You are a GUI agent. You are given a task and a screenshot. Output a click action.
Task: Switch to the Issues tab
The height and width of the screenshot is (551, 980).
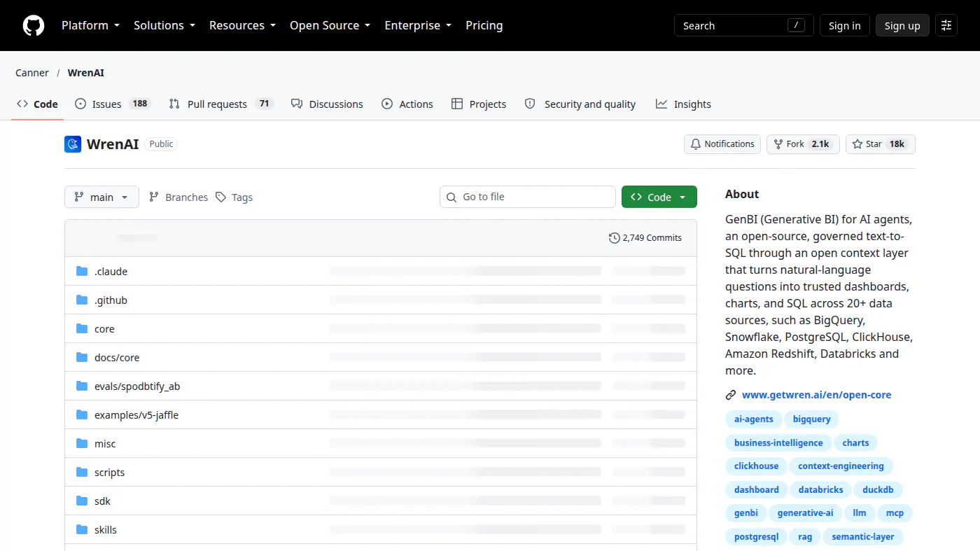[x=112, y=104]
